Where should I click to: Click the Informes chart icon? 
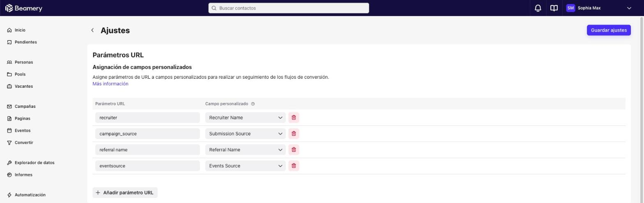(x=9, y=175)
